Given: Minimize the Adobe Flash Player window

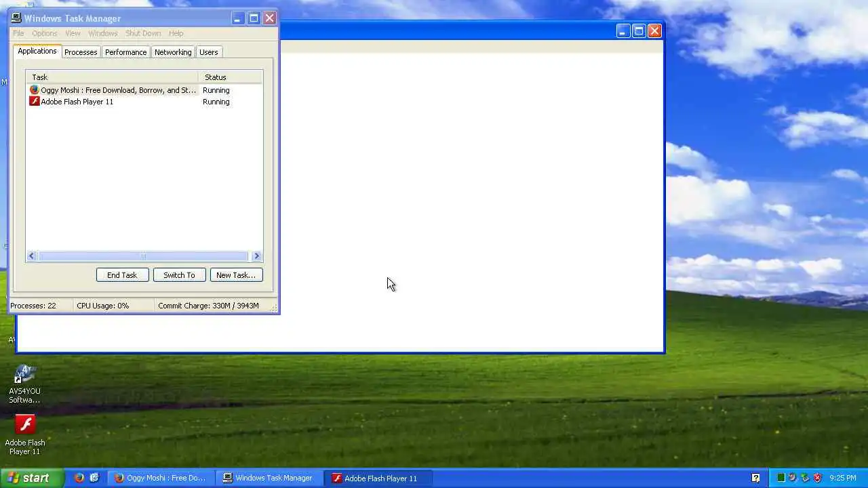Looking at the screenshot, I should coord(623,30).
